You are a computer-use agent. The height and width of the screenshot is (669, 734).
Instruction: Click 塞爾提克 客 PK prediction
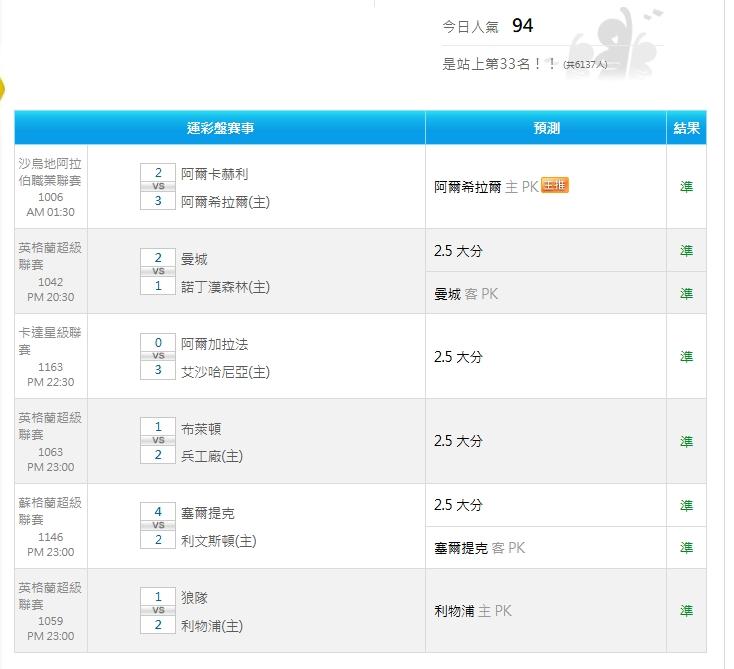(479, 548)
